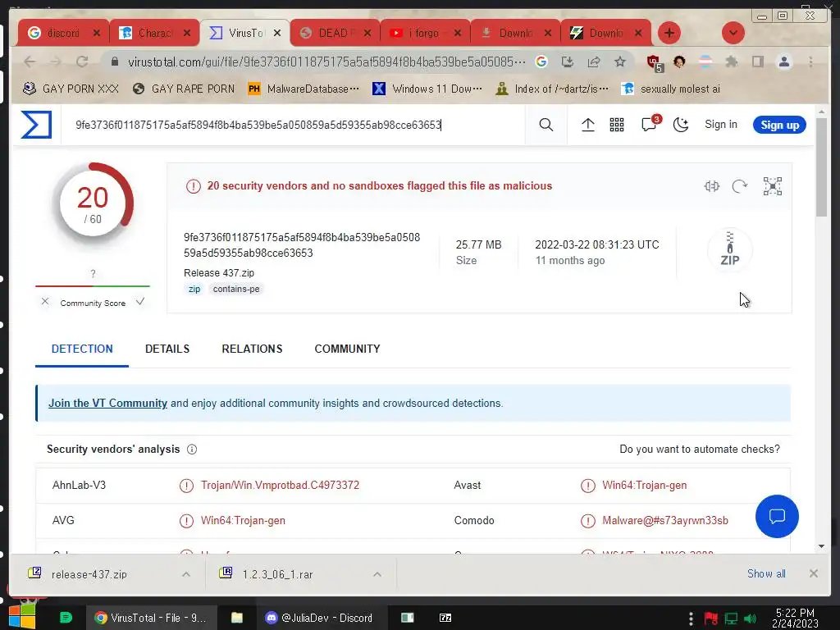This screenshot has height=630, width=840.
Task: Click the graph view icon in summary
Action: tap(773, 186)
